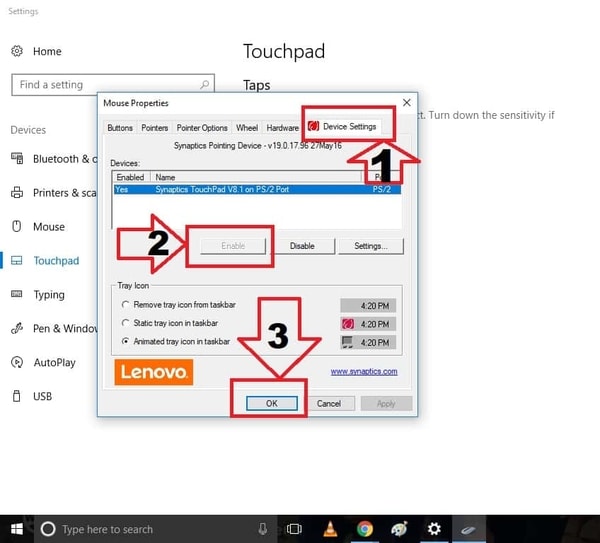Open VLC media player from taskbar
600x543 pixels.
(x=330, y=529)
